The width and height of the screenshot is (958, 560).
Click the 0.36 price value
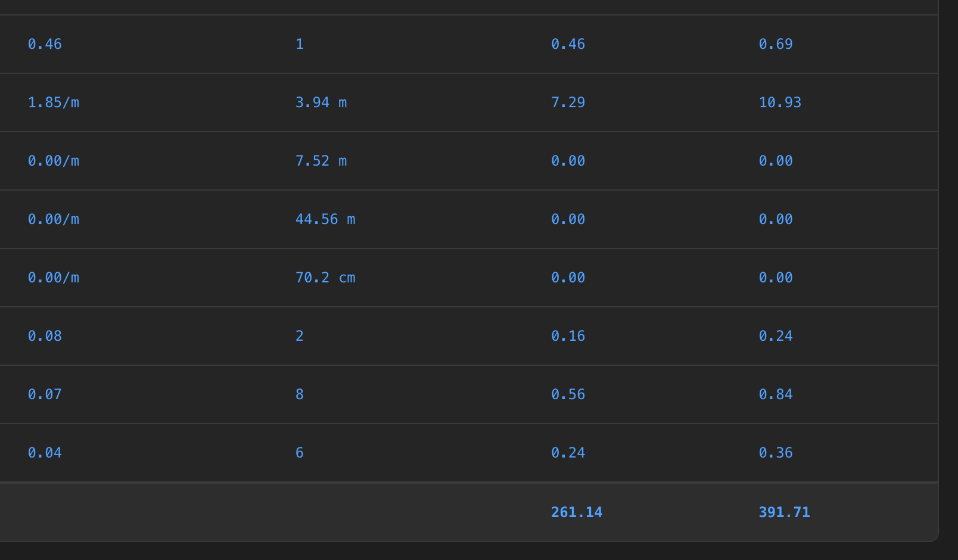(x=776, y=453)
